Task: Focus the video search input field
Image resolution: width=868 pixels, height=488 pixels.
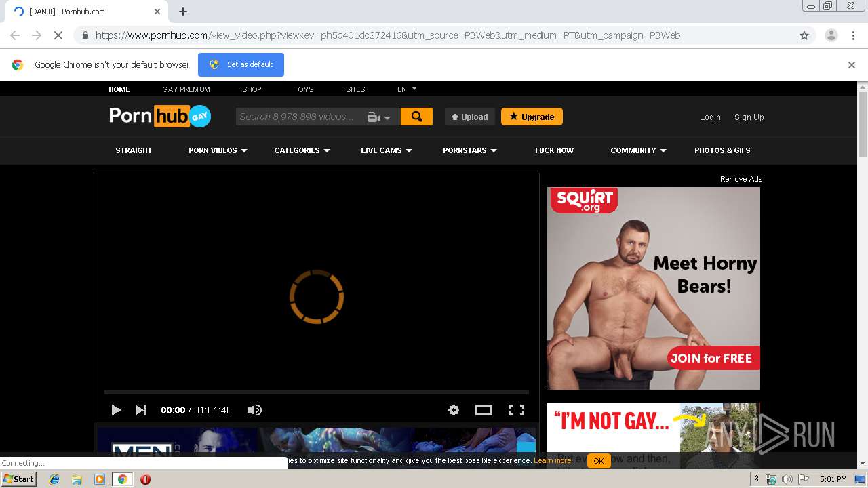Action: (x=300, y=117)
